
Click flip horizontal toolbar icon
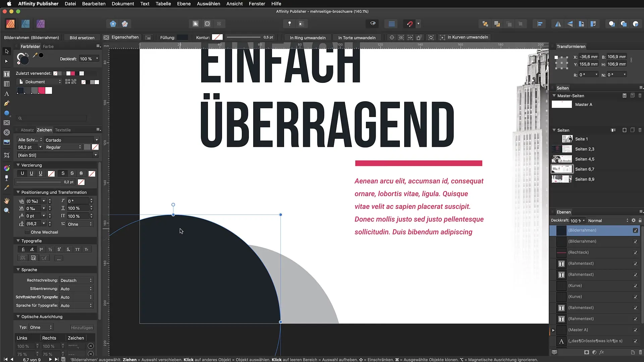558,24
